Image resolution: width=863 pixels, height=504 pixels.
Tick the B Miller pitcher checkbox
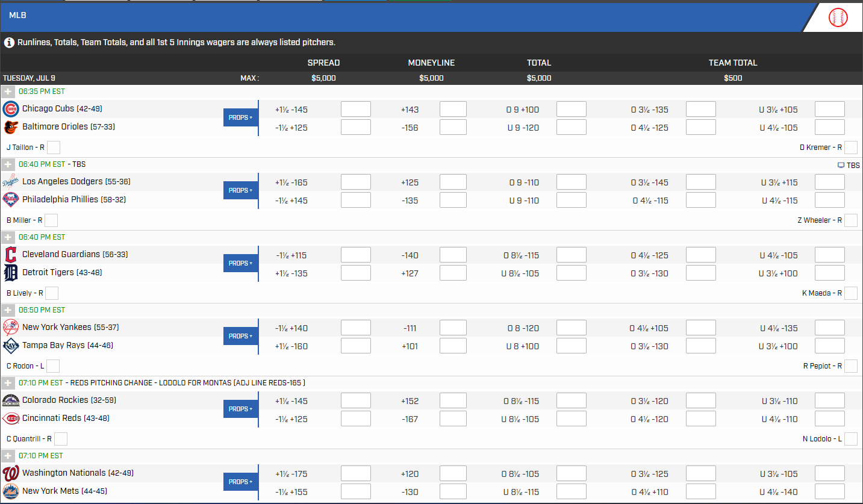coord(51,220)
